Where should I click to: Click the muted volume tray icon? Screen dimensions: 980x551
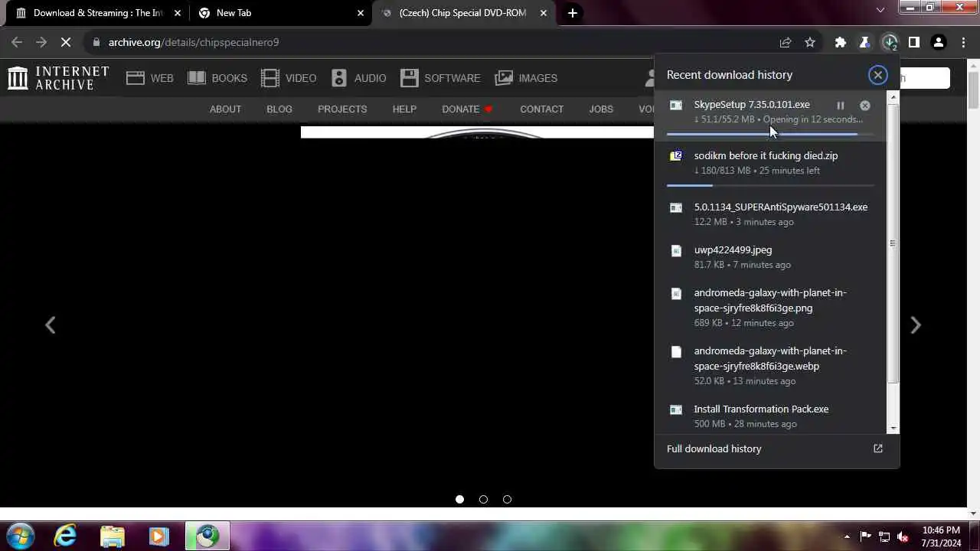tap(903, 536)
